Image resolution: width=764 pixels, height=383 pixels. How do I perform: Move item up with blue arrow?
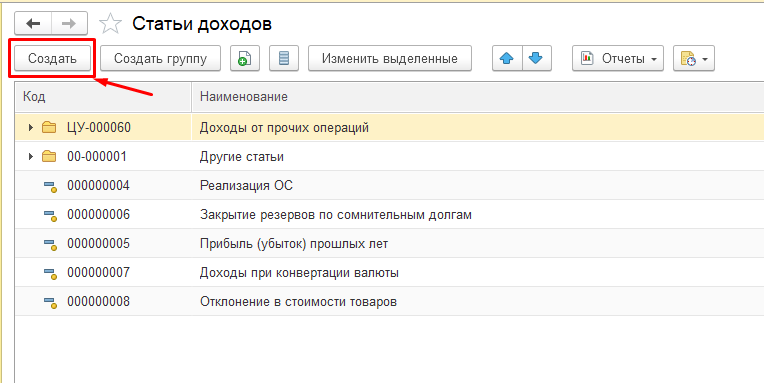(x=507, y=58)
